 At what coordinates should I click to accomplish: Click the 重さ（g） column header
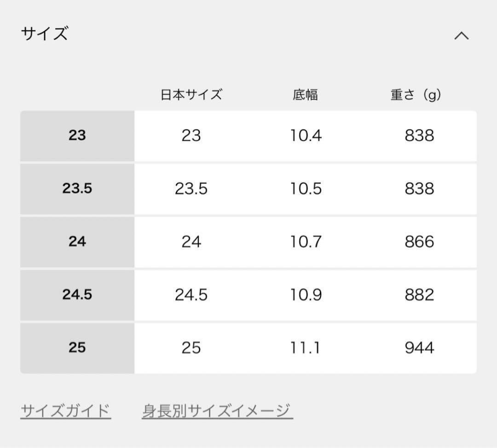416,95
